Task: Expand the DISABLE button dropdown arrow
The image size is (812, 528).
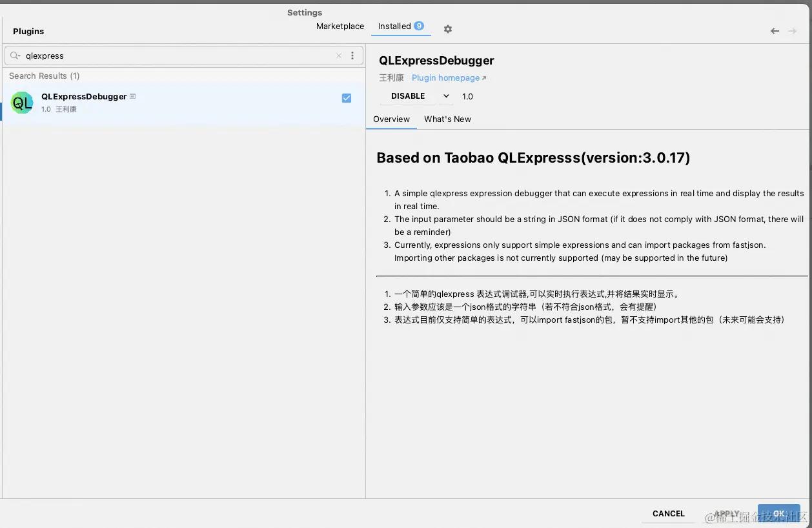Action: coord(446,96)
